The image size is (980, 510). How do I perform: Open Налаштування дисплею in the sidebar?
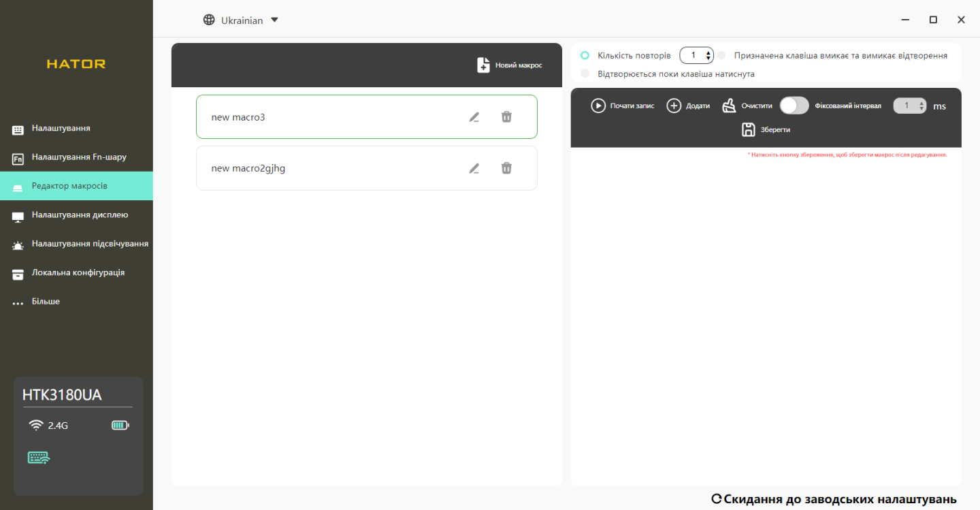(x=76, y=215)
